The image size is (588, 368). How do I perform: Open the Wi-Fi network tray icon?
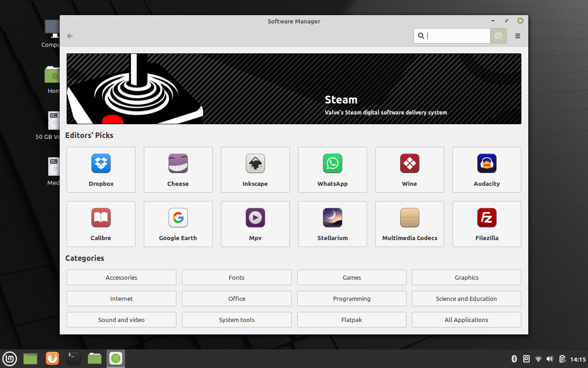[x=538, y=359]
